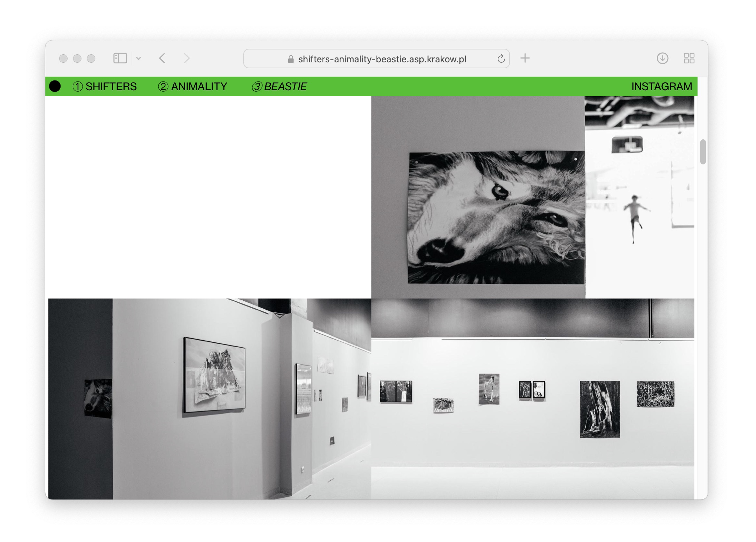756x542 pixels.
Task: Open a new tab with the plus icon
Action: pyautogui.click(x=525, y=58)
